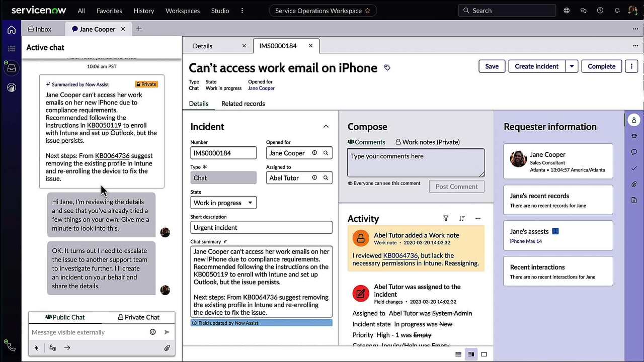
Task: Open the Home icon in the left navigation
Action: [x=11, y=29]
